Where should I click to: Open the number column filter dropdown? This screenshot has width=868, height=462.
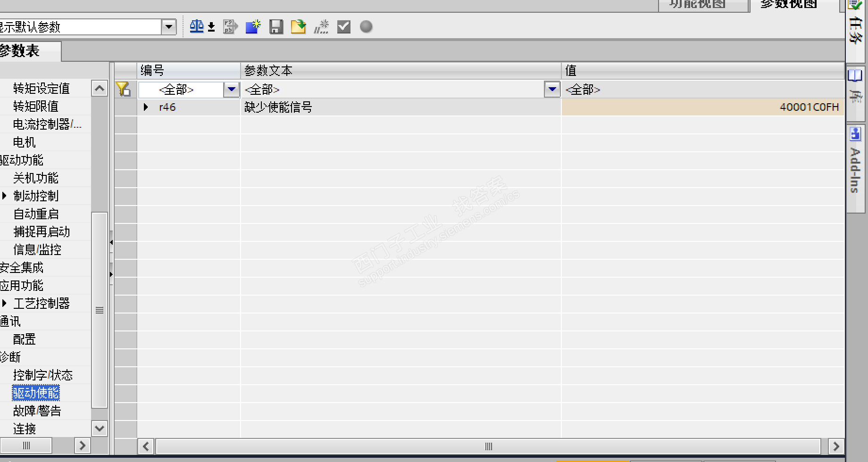(x=232, y=89)
